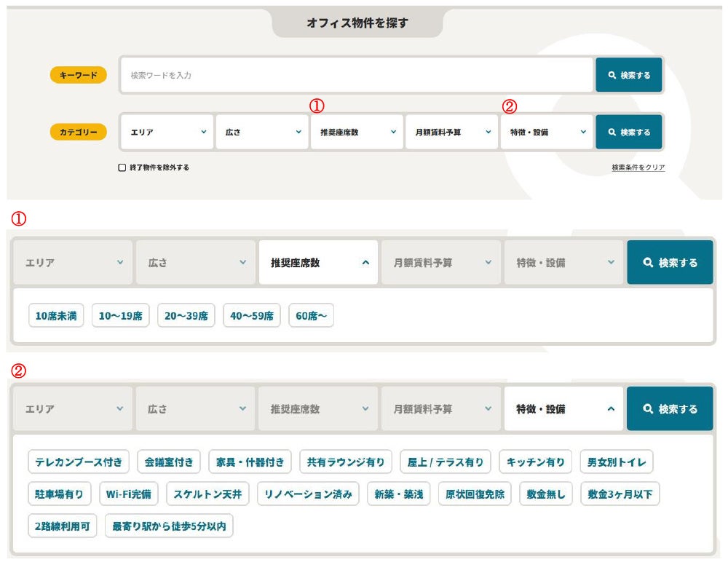This screenshot has height=562, width=728.
Task: Select the 駐車場有り feature tag
Action: [60, 494]
